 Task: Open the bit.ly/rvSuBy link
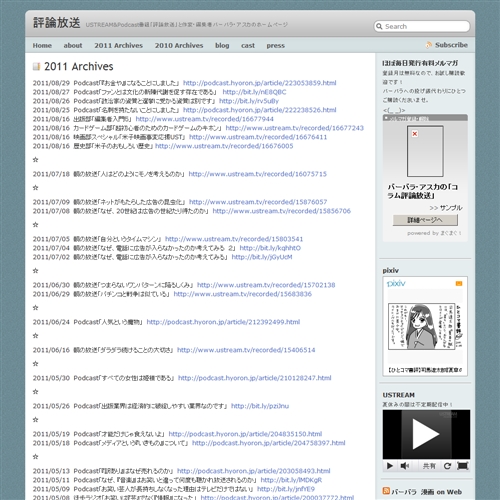pyautogui.click(x=249, y=101)
